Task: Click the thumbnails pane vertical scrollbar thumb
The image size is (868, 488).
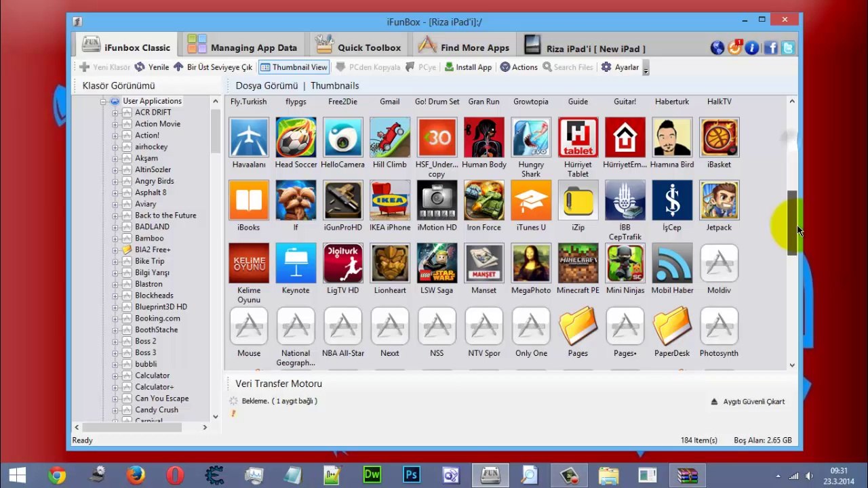Action: pos(792,224)
